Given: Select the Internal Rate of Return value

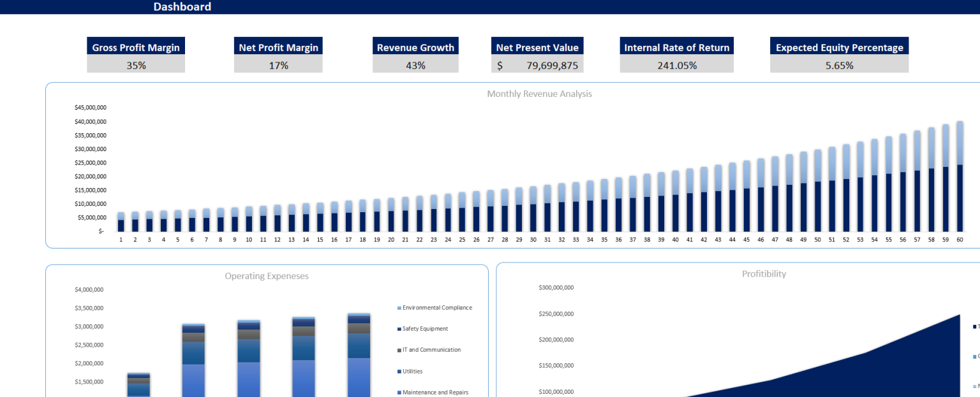Looking at the screenshot, I should point(676,65).
